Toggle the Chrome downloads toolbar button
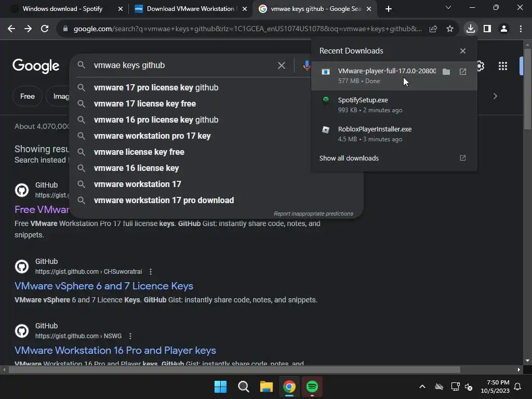Screen dimensions: 532x399 471,29
